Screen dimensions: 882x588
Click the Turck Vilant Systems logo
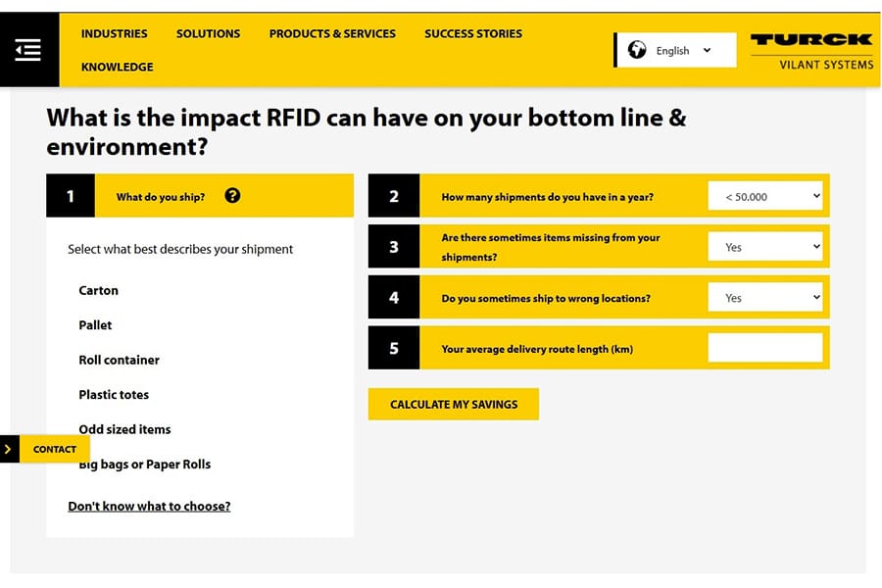click(x=810, y=50)
